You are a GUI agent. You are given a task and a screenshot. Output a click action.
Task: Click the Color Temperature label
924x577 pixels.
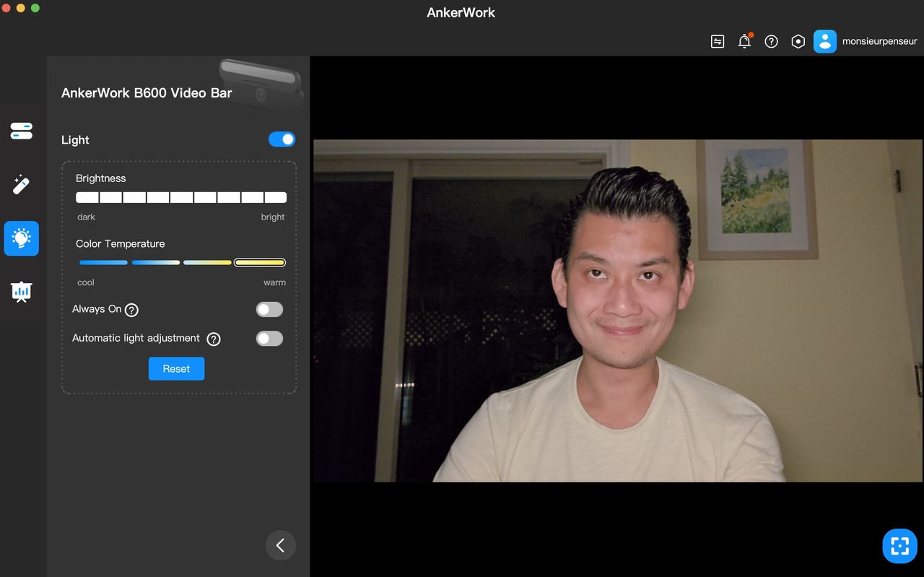click(121, 244)
